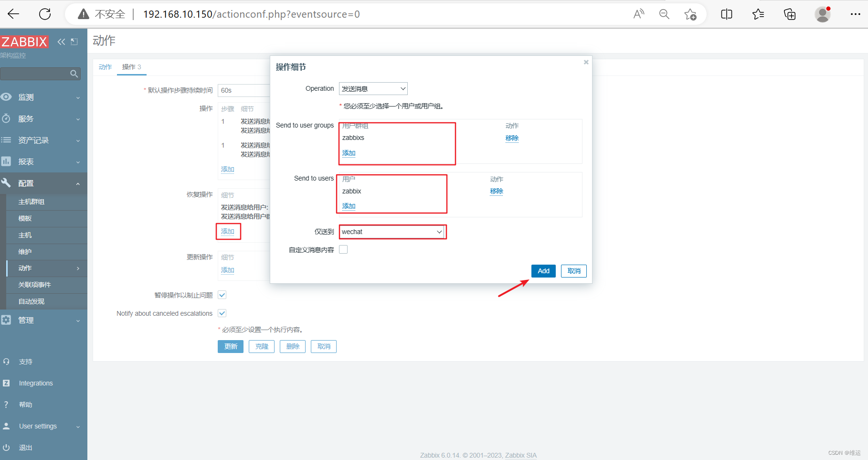868x460 pixels.
Task: Expand the User settings chevron
Action: click(78, 427)
